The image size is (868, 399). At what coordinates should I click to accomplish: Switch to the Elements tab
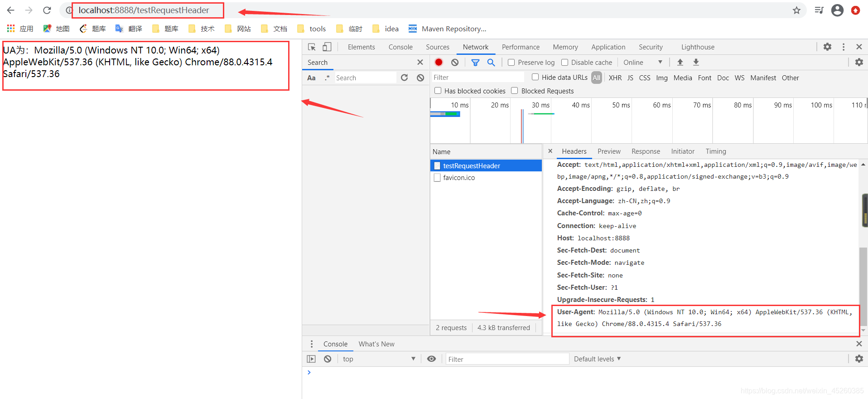point(361,47)
